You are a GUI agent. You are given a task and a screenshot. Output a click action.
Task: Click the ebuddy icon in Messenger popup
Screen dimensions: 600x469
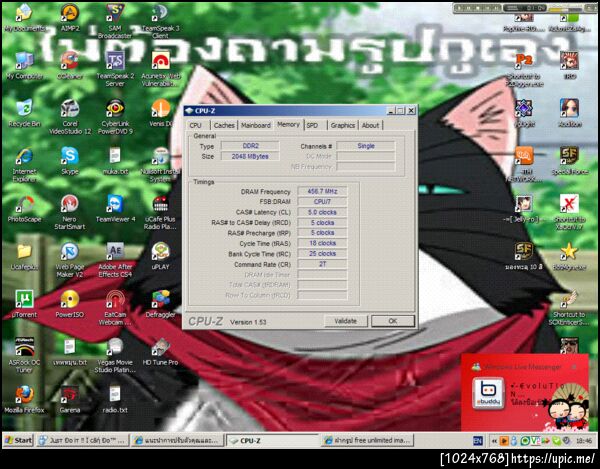click(x=488, y=393)
